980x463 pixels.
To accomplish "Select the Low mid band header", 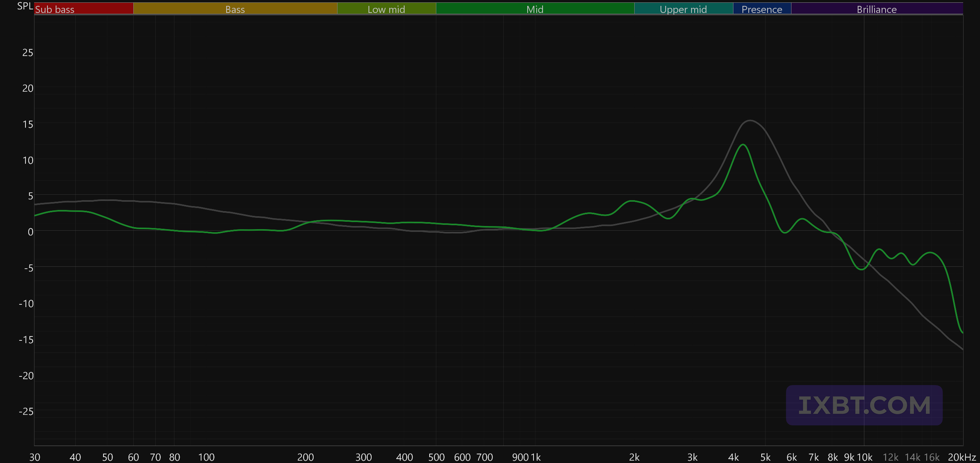I will (x=386, y=9).
